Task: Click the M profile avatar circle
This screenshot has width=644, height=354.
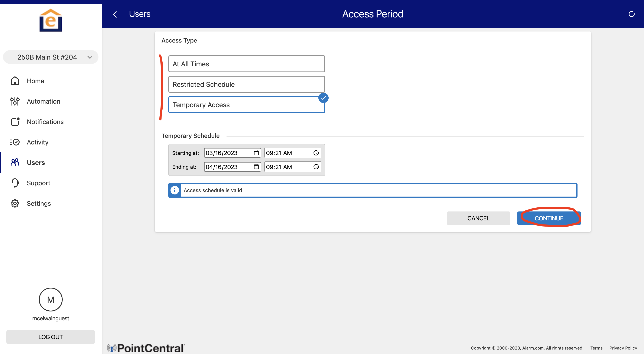Action: click(51, 299)
